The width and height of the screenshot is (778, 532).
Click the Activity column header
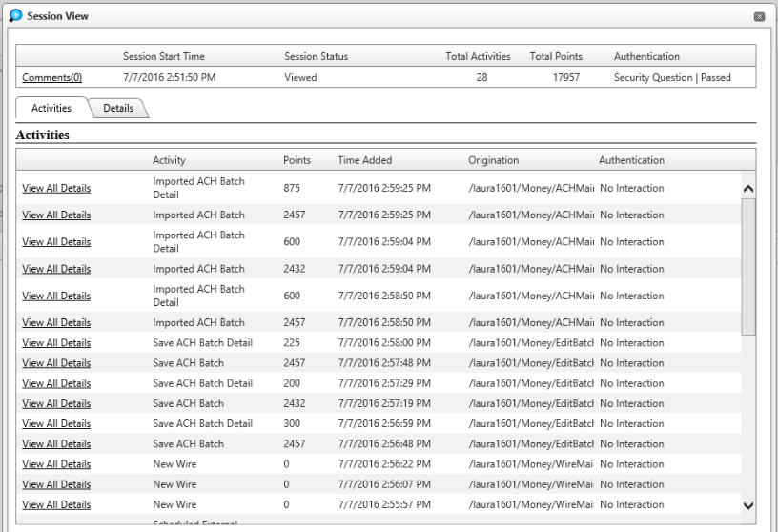(x=168, y=160)
